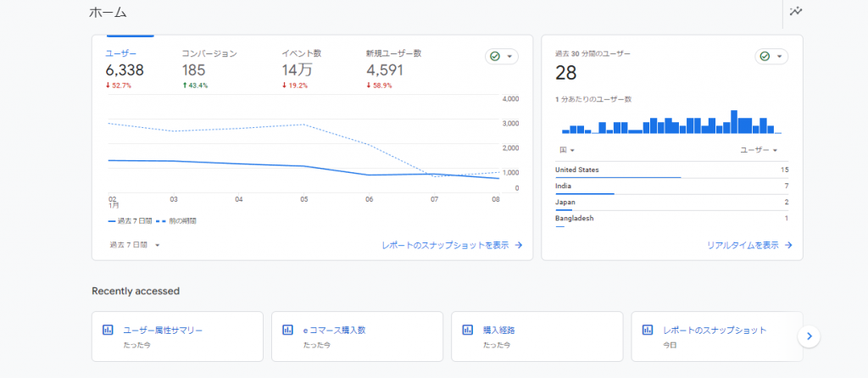Open レポートのスナップショットを表示 link

(453, 245)
